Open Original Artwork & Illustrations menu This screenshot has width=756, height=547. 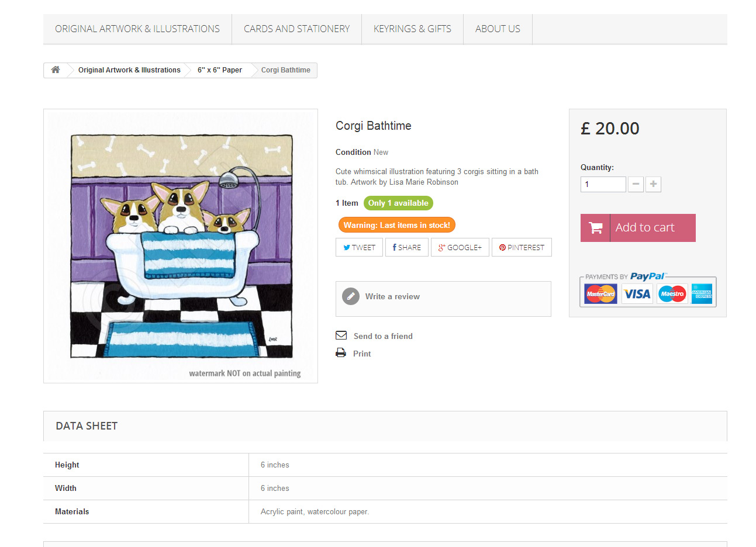point(137,29)
